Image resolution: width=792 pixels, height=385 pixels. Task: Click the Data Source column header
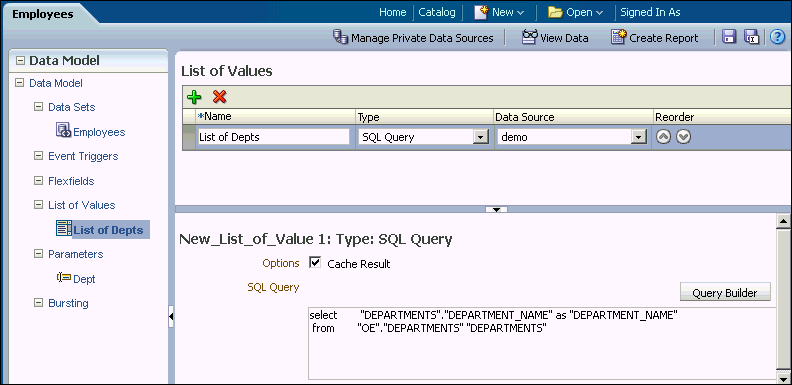573,117
